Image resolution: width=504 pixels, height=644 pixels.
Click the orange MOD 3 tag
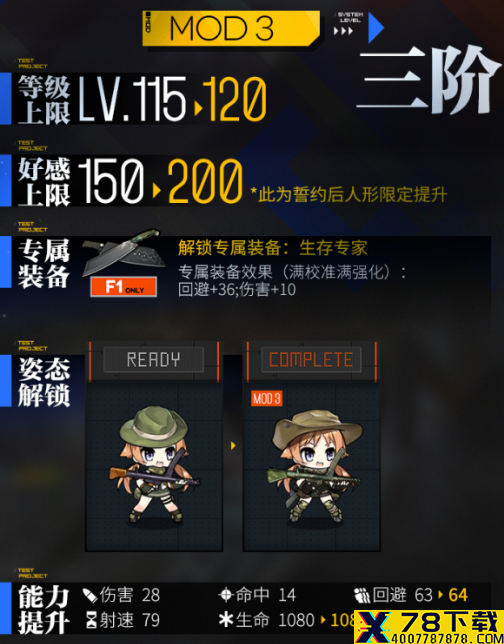pos(267,398)
